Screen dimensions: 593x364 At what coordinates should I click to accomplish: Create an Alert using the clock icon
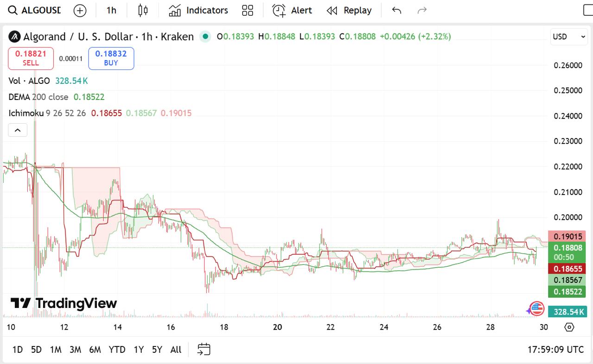pyautogui.click(x=292, y=10)
